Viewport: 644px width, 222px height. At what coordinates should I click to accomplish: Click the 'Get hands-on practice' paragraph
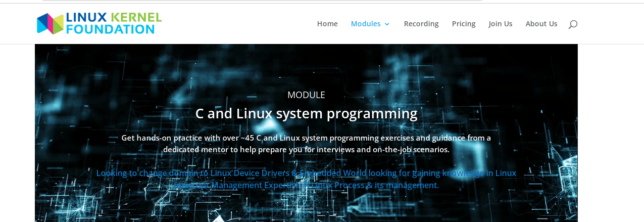point(306,144)
